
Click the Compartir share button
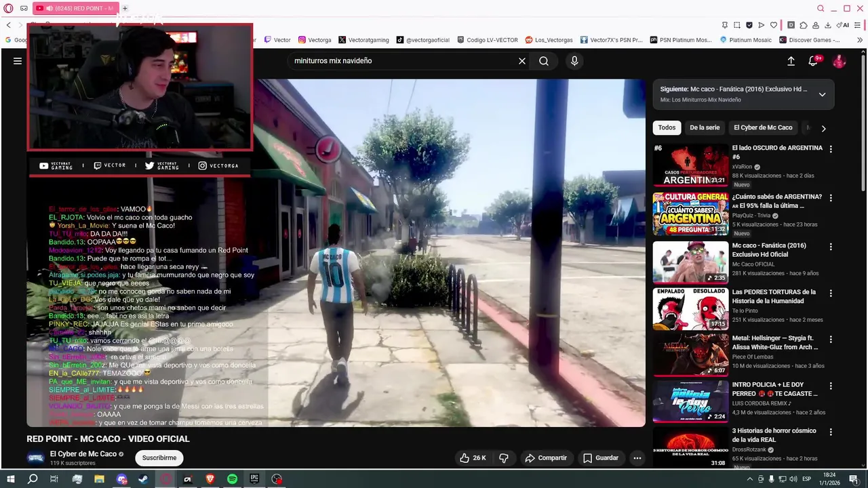[x=546, y=458]
